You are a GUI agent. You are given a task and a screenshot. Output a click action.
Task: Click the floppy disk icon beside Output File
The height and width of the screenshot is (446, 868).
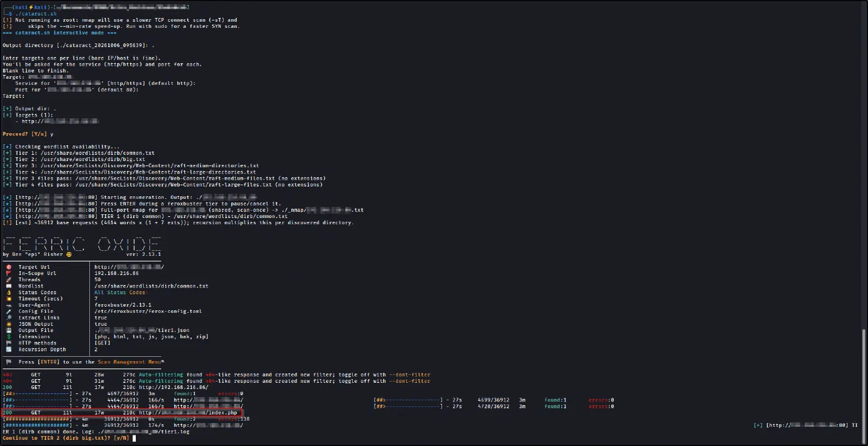pyautogui.click(x=9, y=330)
